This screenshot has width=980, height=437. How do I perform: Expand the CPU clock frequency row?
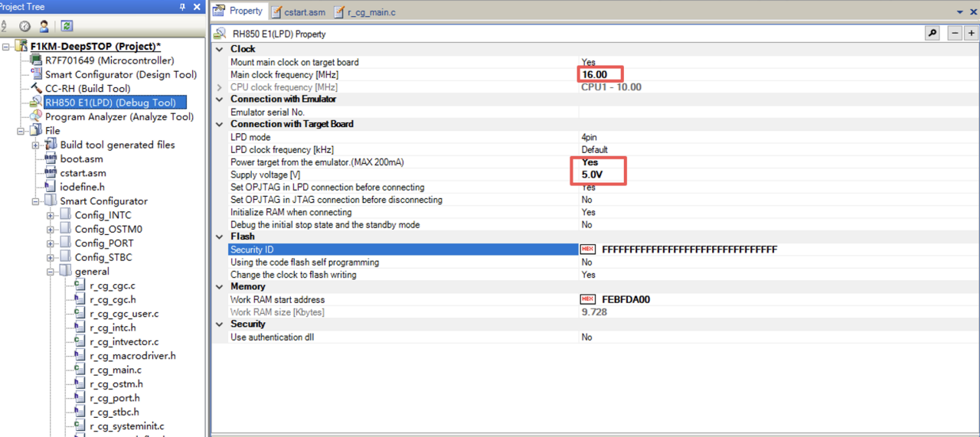(x=220, y=87)
